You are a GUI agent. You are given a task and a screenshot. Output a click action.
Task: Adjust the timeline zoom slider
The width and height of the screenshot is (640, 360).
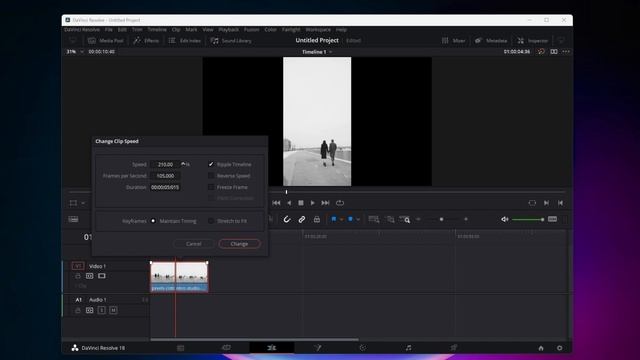(x=442, y=219)
